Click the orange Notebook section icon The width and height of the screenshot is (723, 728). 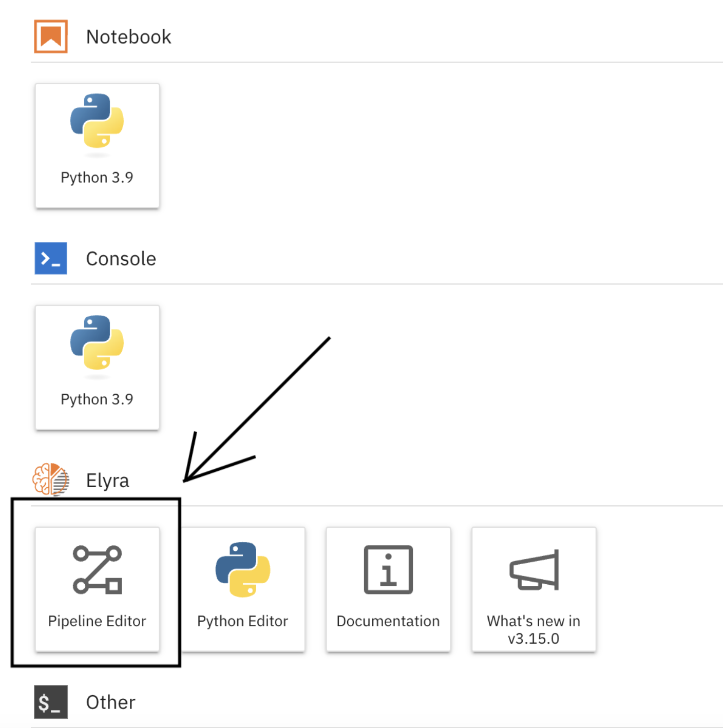click(x=51, y=36)
